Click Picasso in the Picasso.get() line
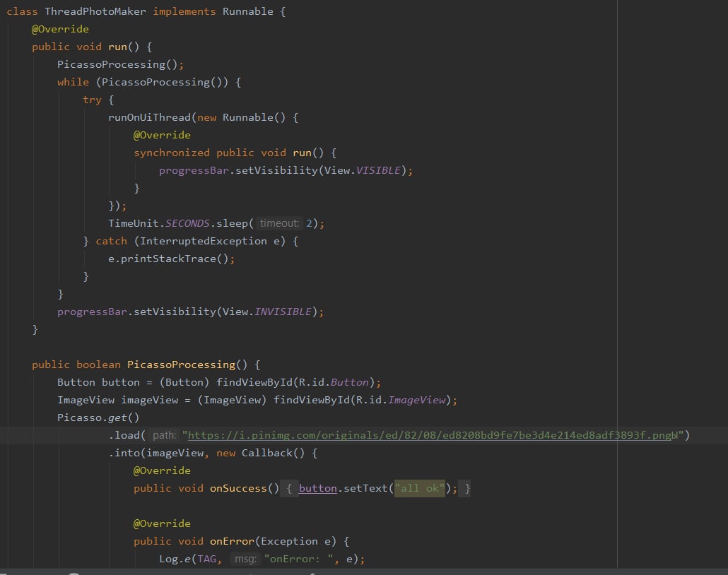The width and height of the screenshot is (728, 575). pyautogui.click(x=79, y=417)
